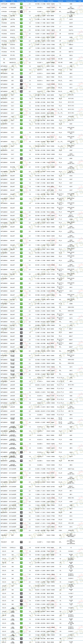Click the petrol icon for KIA MAGENTIS G4JP
Screen dimensions: 83x644
(x=21, y=59)
